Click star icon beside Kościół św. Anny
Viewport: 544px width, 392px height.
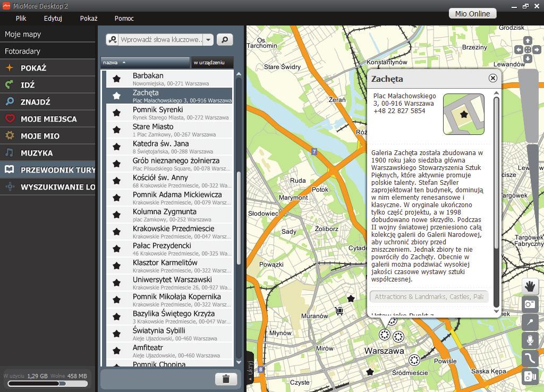pos(117,181)
